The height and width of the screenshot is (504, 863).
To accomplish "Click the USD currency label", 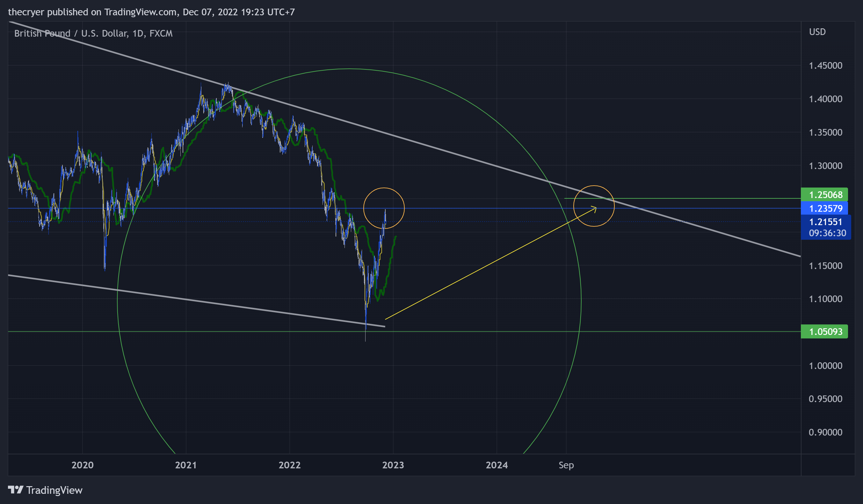I will 817,32.
